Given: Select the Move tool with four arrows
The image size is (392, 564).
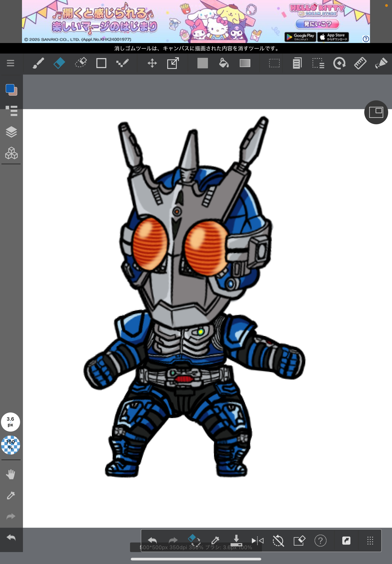Looking at the screenshot, I should 152,63.
